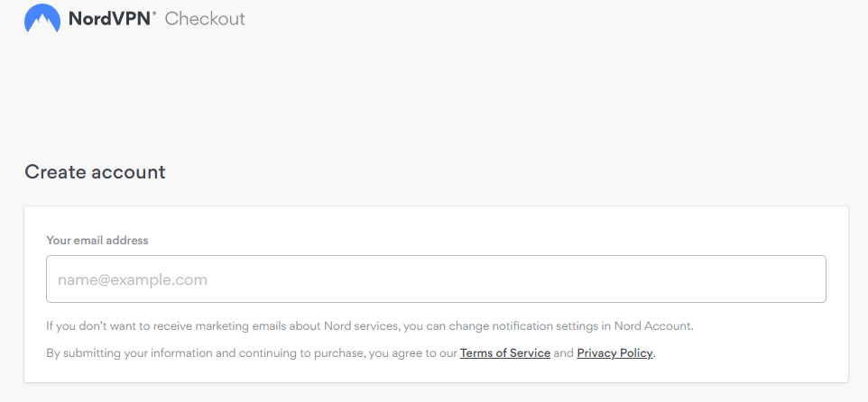Click the 'notification settings' phrase
This screenshot has width=868, height=402.
pyautogui.click(x=546, y=325)
